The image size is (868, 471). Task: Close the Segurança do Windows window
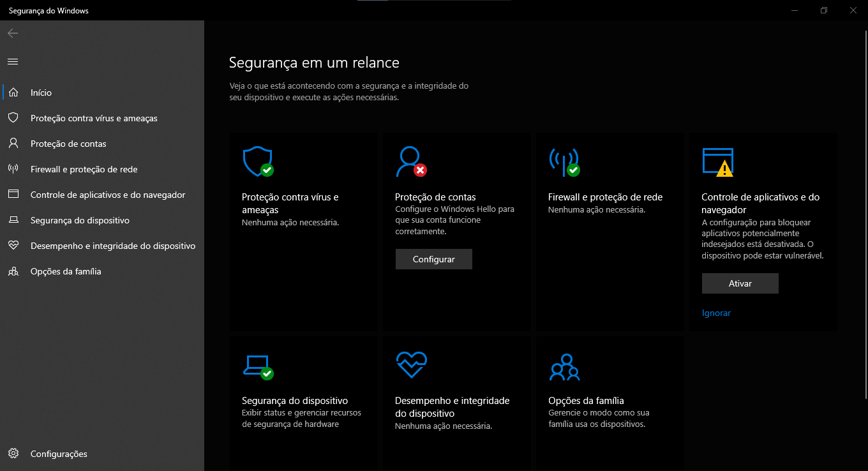click(x=853, y=10)
